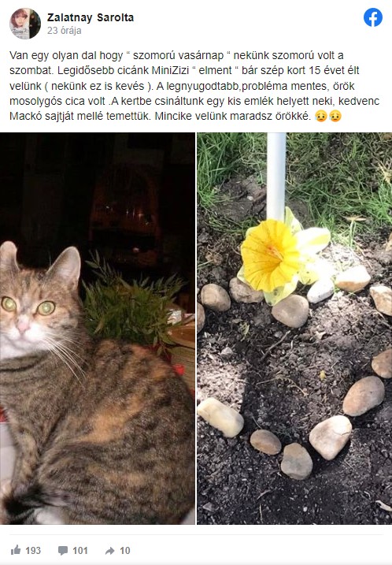View the 193 likes count
392x565 pixels.
coord(33,551)
